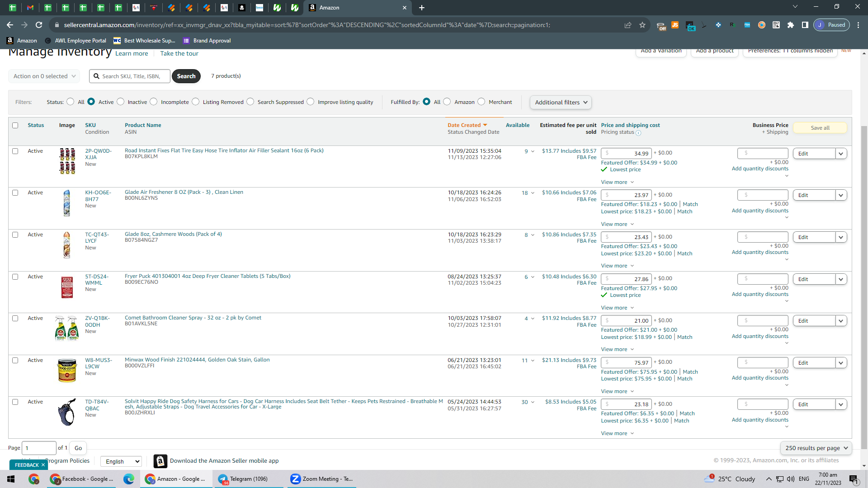The image size is (868, 488).
Task: Expand the Additional filters dropdown
Action: [x=561, y=103]
